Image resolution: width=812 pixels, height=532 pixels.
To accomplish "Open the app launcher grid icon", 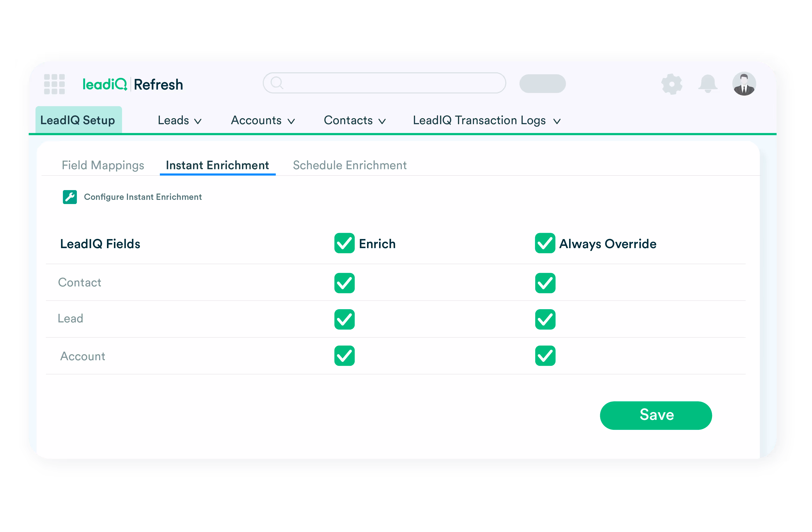I will (55, 84).
